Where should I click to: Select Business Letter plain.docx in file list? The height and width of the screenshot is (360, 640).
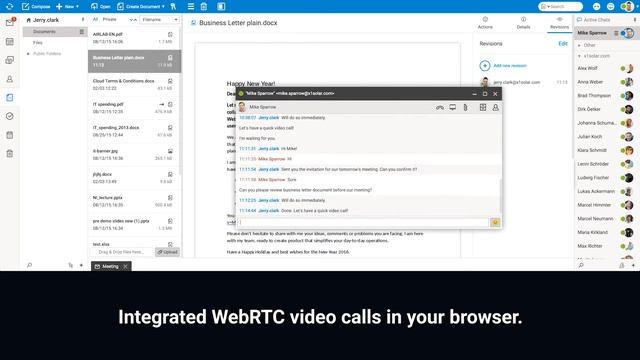point(133,61)
